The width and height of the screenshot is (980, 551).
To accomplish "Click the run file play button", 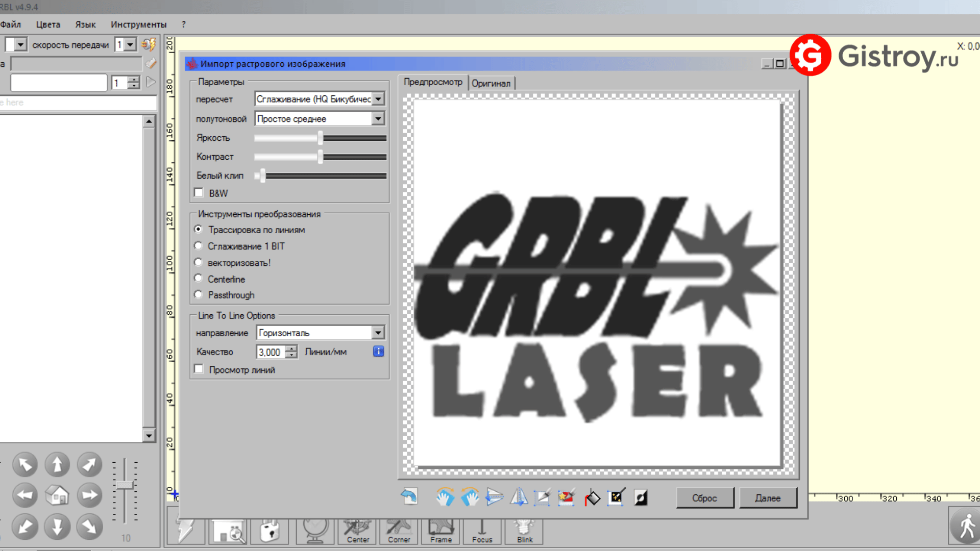I will click(151, 82).
